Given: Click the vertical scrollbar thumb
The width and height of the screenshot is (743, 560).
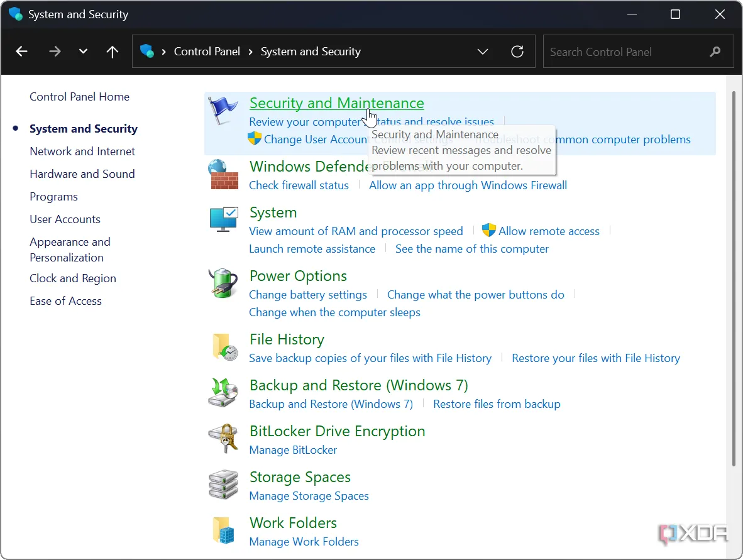Looking at the screenshot, I should click(x=734, y=278).
